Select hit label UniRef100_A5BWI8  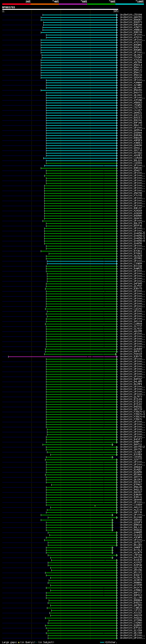131,30
